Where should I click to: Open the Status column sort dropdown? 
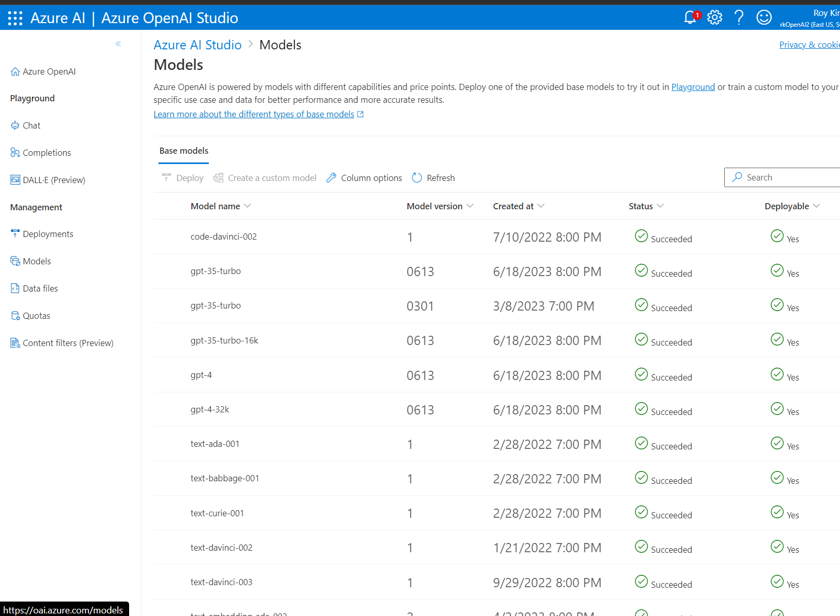pyautogui.click(x=660, y=206)
